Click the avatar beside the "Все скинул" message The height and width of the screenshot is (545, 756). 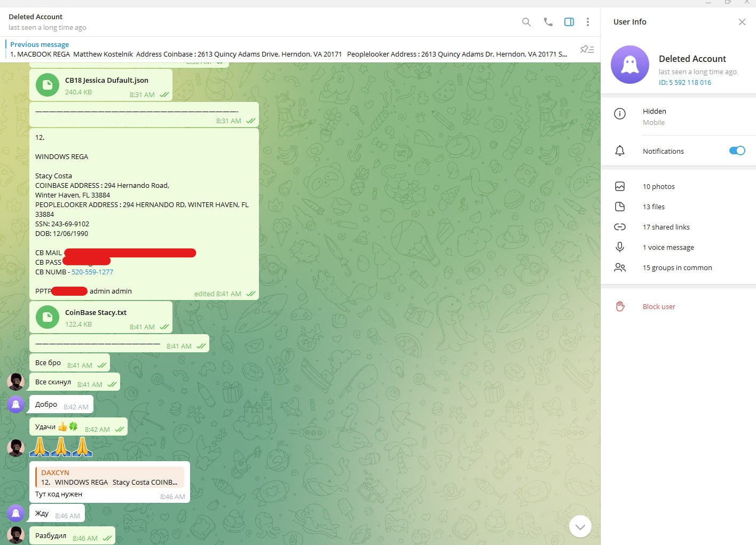click(16, 382)
